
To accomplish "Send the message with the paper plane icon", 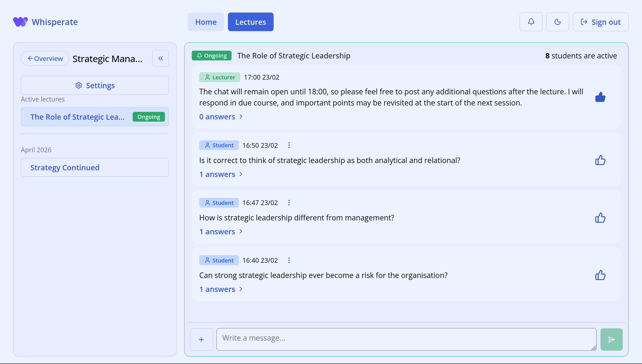I will 611,339.
